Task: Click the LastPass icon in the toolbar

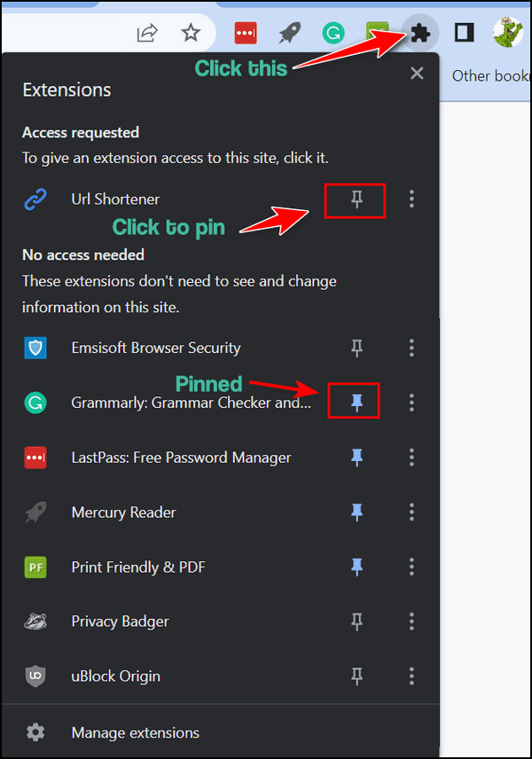Action: click(246, 34)
